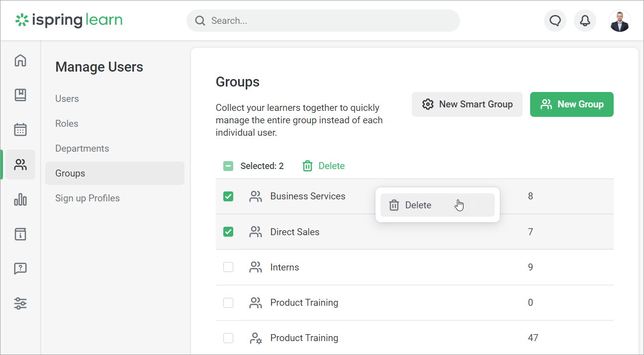The width and height of the screenshot is (644, 355).
Task: Open the Reports bar chart icon
Action: (x=20, y=199)
